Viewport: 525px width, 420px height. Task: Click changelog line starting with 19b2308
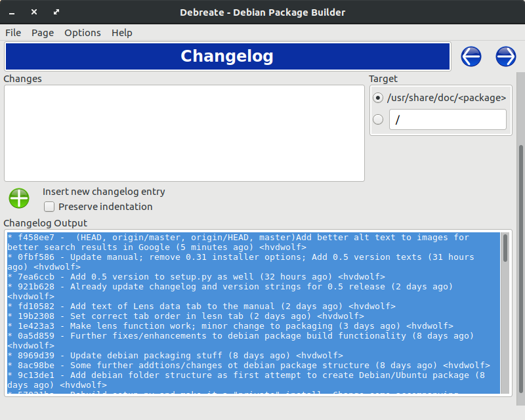pos(186,316)
